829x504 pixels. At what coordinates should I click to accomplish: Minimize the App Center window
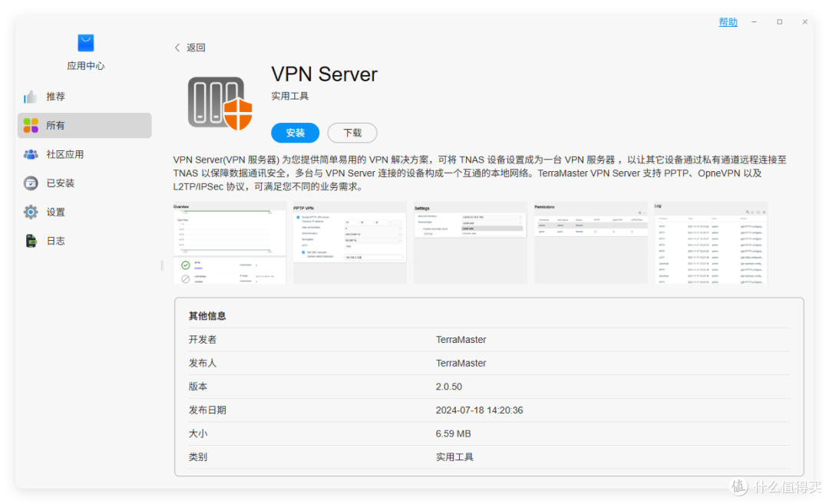754,21
